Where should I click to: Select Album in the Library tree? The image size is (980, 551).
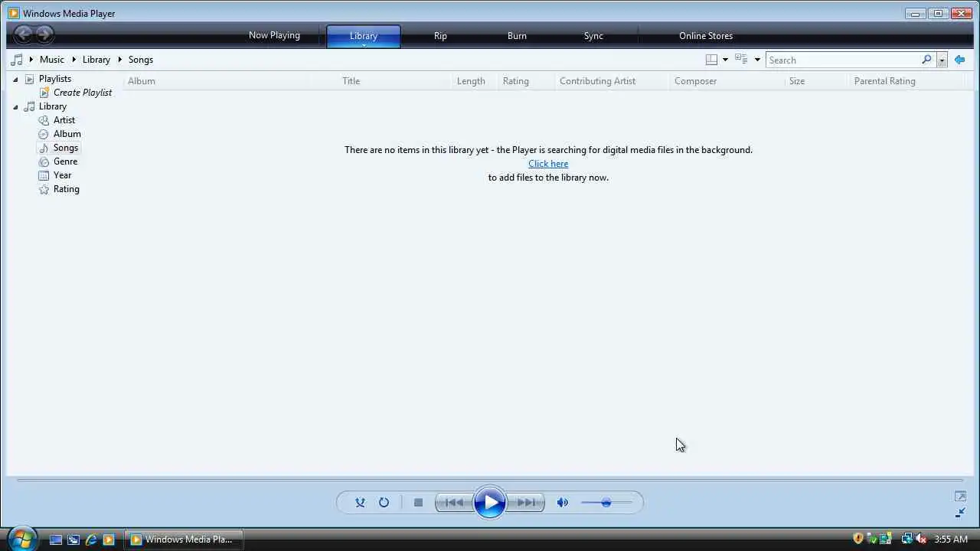point(67,134)
